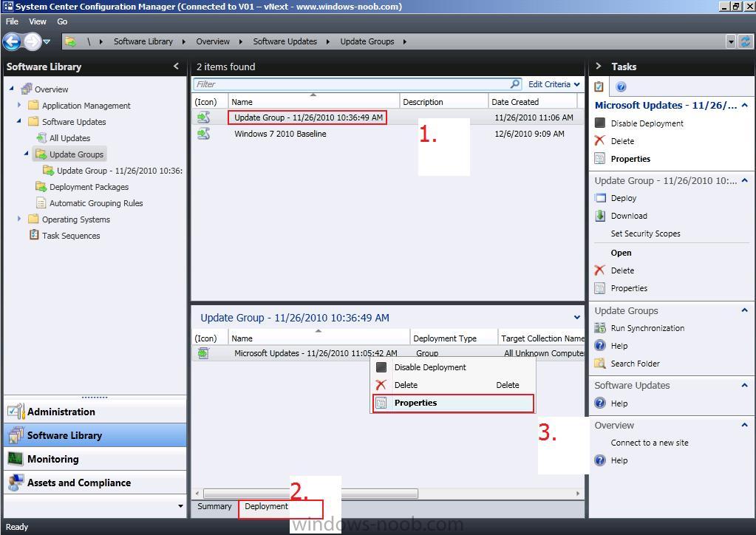Click the Microsoft Updates deployment row icon
Screen dimensions: 756x535
[x=203, y=353]
